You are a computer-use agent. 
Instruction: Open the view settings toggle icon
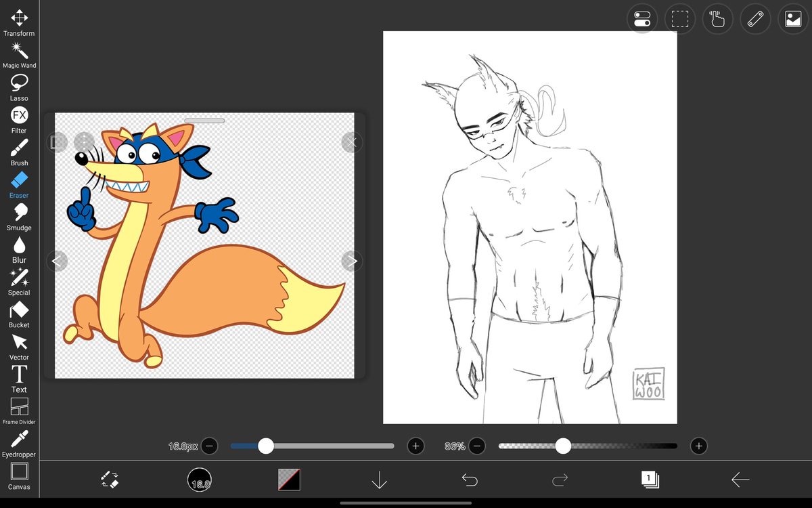pyautogui.click(x=642, y=19)
